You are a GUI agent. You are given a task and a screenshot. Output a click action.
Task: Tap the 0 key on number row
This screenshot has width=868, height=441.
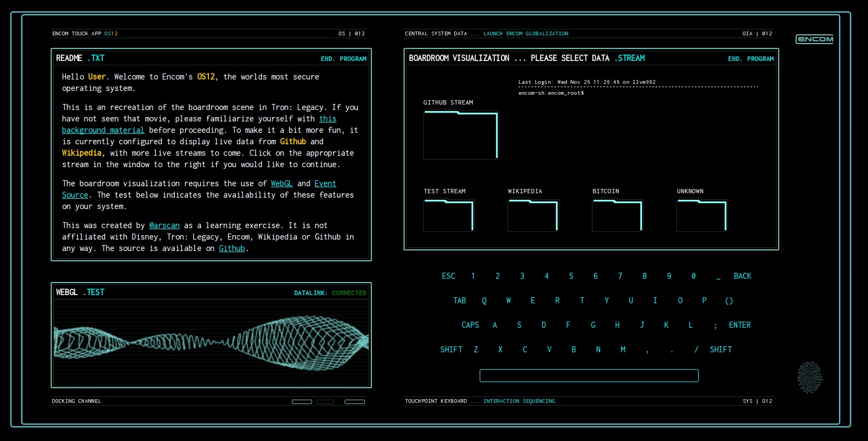[694, 276]
